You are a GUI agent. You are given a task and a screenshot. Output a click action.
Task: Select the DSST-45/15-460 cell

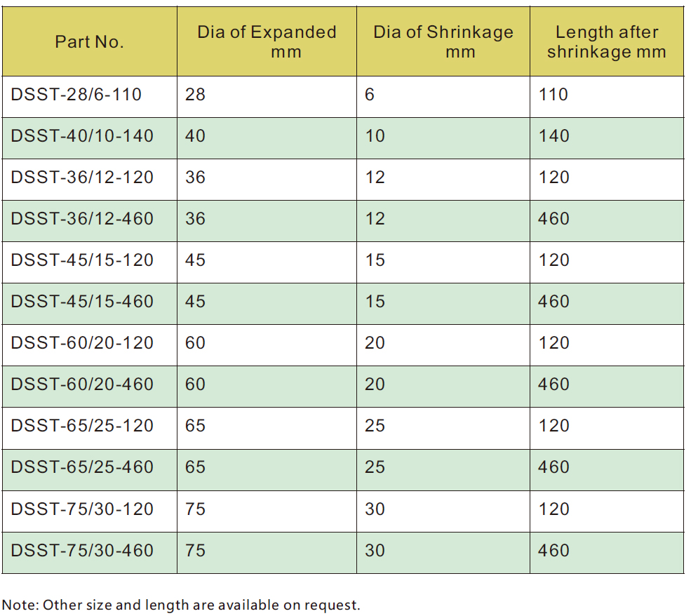tap(82, 301)
